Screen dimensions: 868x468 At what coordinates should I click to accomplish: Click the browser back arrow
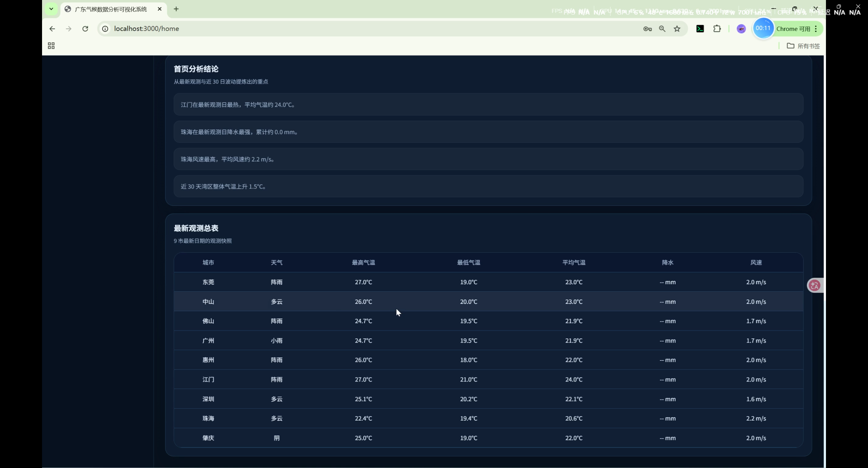(52, 29)
